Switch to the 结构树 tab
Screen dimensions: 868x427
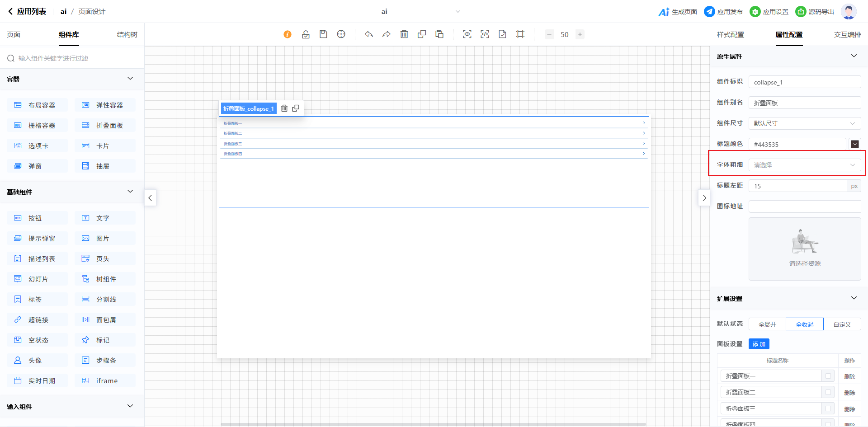127,35
